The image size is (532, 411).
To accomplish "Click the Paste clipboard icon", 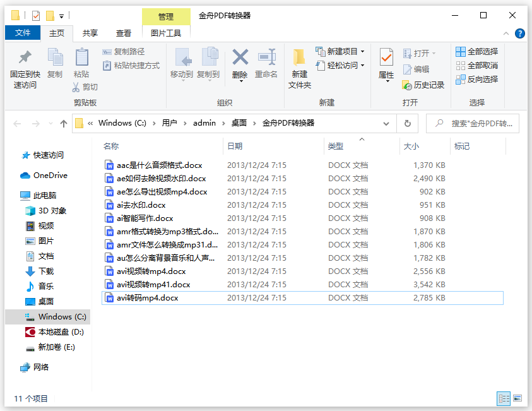I will click(81, 57).
